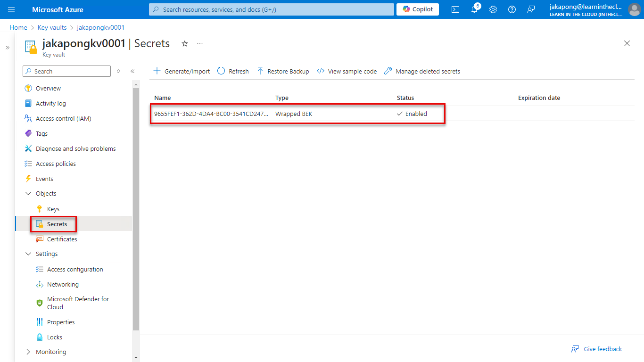Go to the Home breadcrumb
Viewport: 644px width, 362px height.
(18, 28)
